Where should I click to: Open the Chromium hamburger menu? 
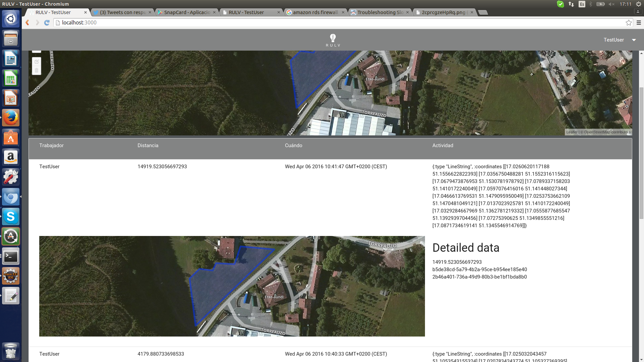tap(639, 22)
